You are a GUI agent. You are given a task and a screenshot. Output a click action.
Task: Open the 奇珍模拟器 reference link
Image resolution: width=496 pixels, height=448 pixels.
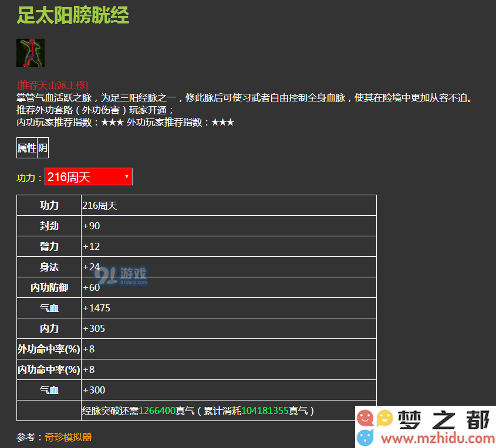click(68, 437)
